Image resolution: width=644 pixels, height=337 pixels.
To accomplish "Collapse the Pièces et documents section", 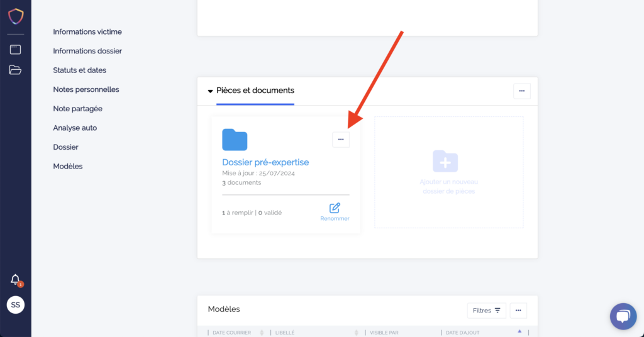I will [x=211, y=91].
